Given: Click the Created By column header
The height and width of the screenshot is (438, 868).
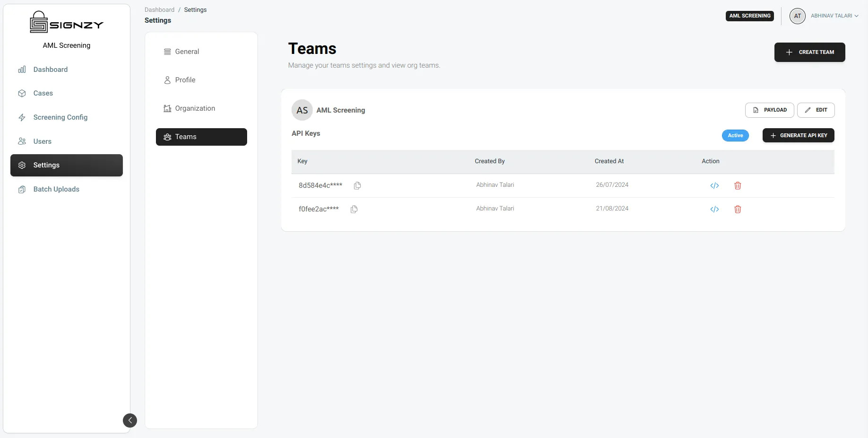Looking at the screenshot, I should (x=490, y=161).
